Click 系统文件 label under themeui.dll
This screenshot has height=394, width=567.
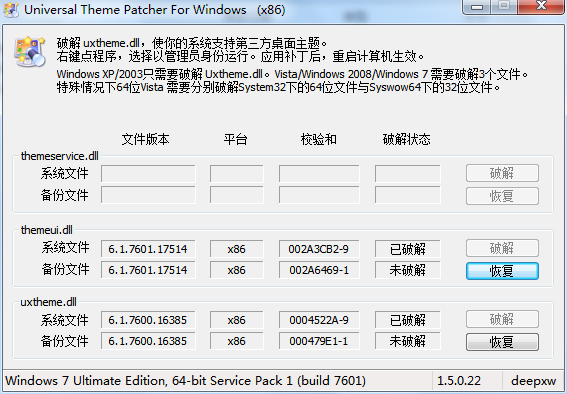click(x=65, y=248)
